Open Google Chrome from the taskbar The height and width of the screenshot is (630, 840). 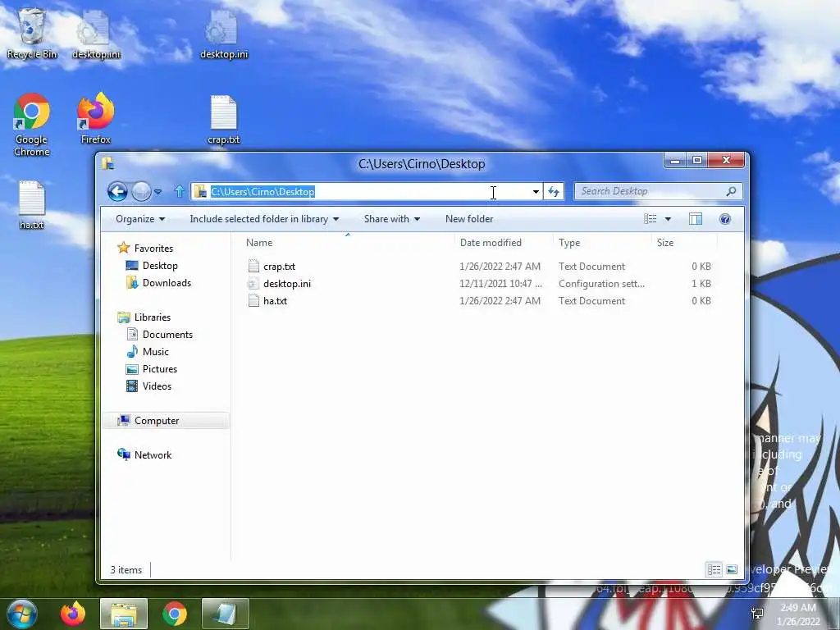175,614
